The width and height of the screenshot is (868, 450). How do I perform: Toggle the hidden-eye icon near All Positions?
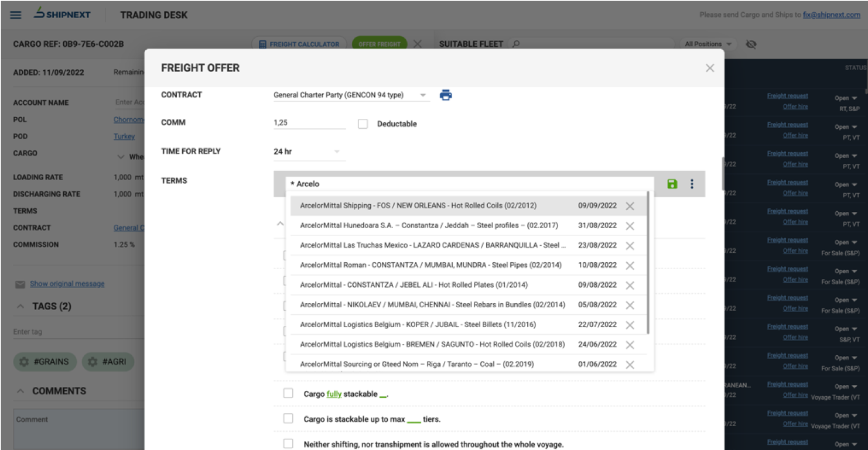point(751,44)
